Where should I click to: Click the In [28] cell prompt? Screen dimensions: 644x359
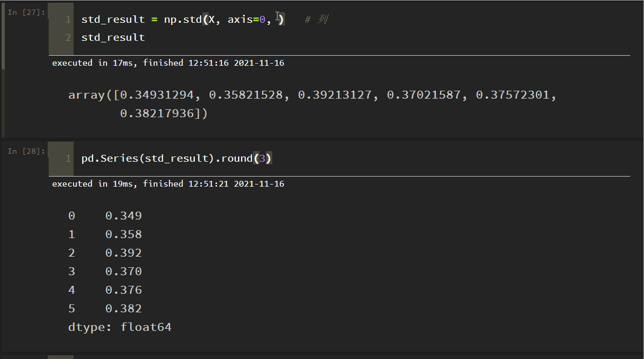point(25,152)
